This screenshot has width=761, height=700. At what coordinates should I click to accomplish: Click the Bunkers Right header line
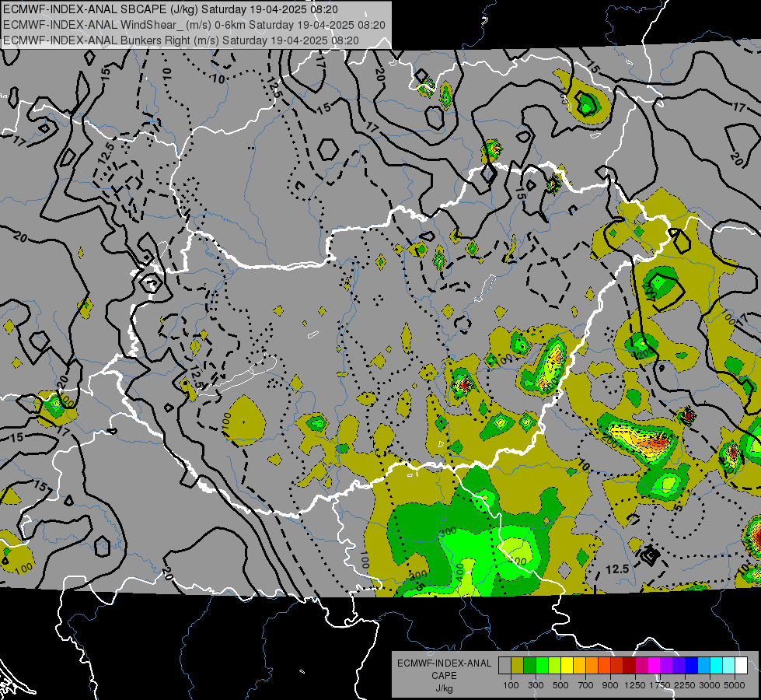pos(180,40)
